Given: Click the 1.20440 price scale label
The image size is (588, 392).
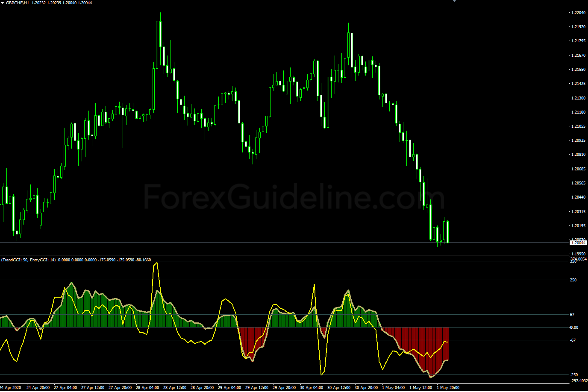Looking at the screenshot, I should [x=578, y=197].
